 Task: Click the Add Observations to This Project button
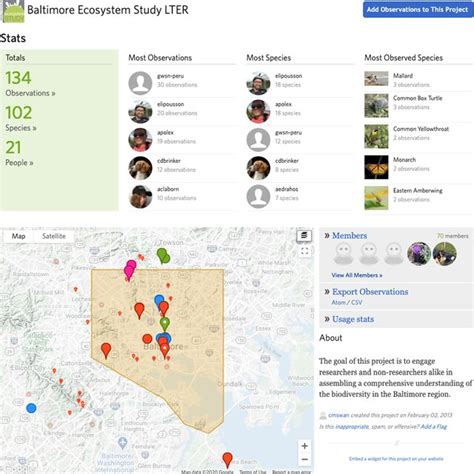[418, 9]
